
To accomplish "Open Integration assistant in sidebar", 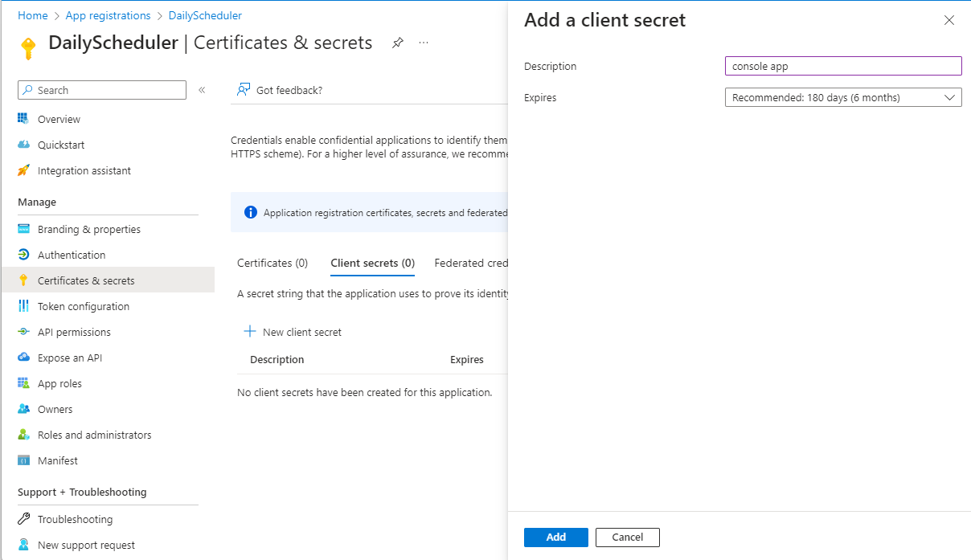I will pyautogui.click(x=84, y=170).
